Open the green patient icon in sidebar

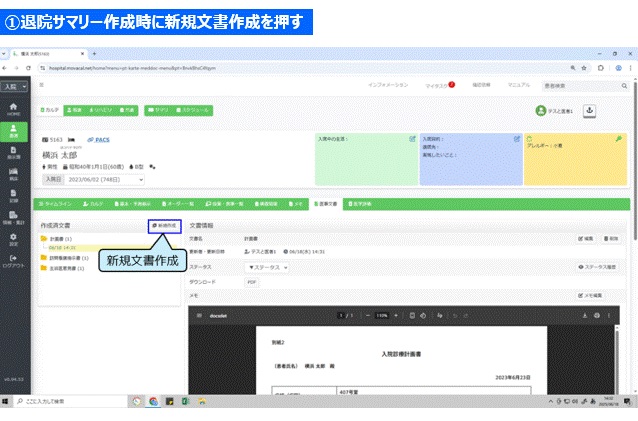point(13,131)
